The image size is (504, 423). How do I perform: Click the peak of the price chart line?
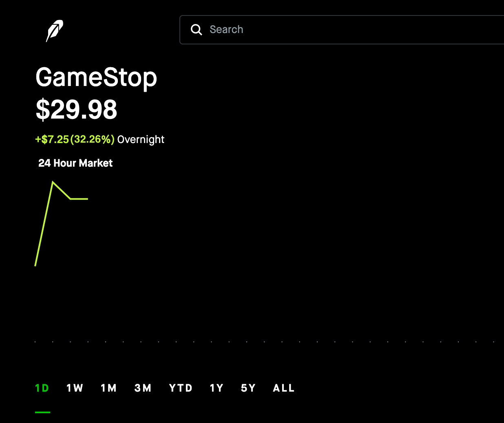53,182
